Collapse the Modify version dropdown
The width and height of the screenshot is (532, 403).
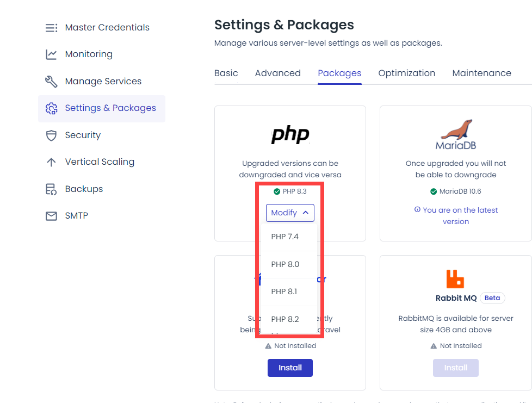tap(290, 213)
